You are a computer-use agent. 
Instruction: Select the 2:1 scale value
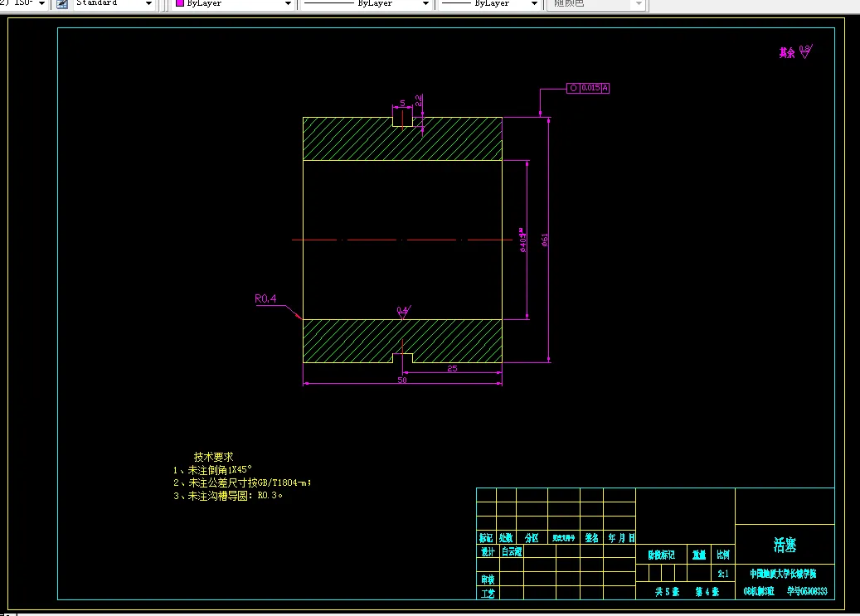tap(723, 574)
